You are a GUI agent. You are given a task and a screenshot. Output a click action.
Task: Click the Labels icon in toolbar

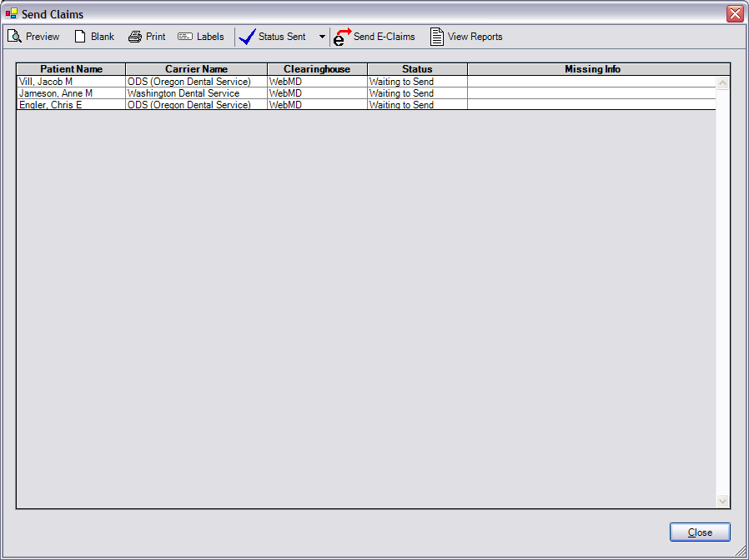185,37
